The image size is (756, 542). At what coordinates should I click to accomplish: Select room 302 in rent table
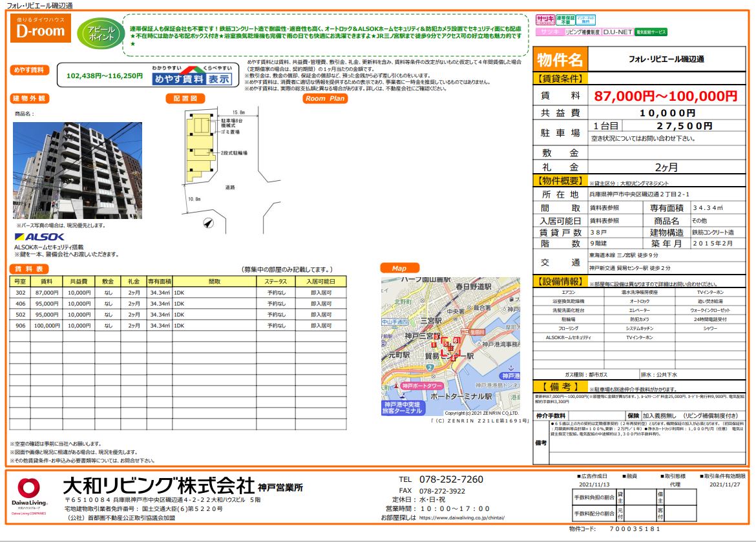point(178,292)
